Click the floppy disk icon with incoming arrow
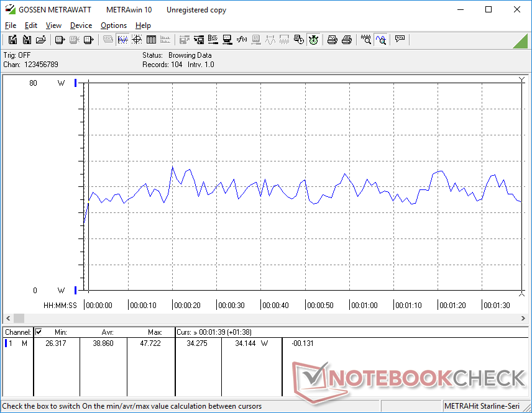 [x=27, y=40]
